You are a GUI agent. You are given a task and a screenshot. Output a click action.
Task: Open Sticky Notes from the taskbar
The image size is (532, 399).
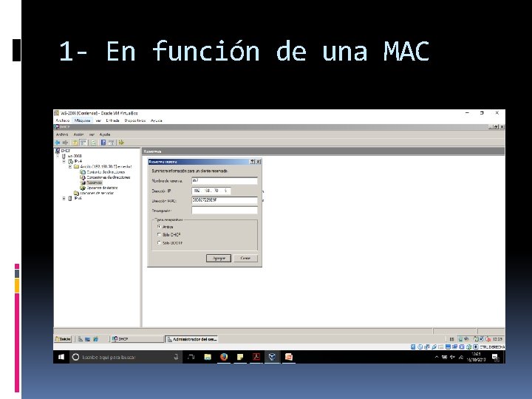tap(240, 357)
